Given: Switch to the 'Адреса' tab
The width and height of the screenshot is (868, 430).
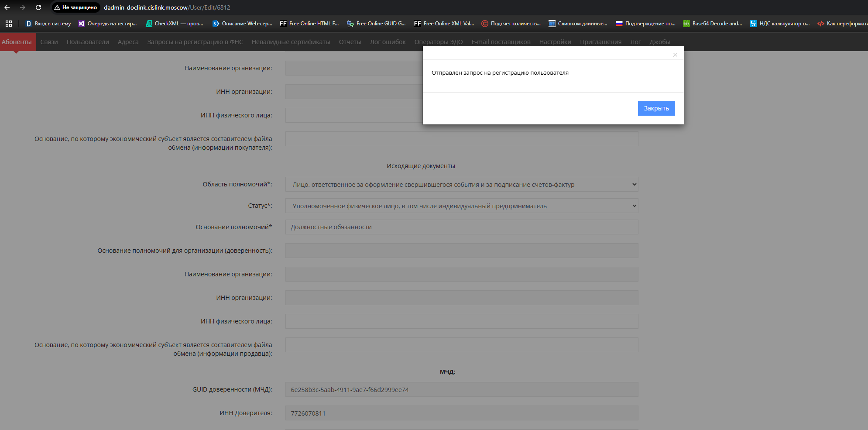Looking at the screenshot, I should point(128,42).
